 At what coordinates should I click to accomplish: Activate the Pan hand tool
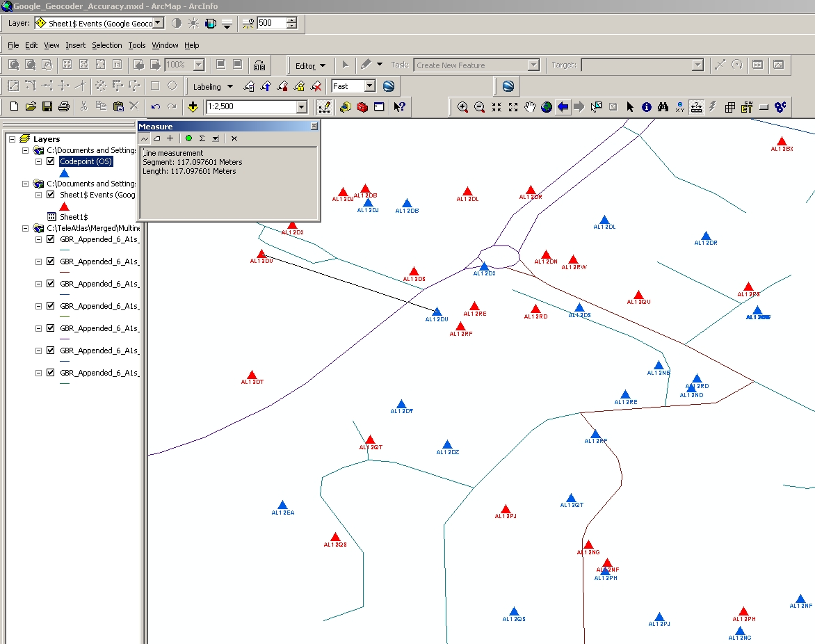(x=530, y=107)
